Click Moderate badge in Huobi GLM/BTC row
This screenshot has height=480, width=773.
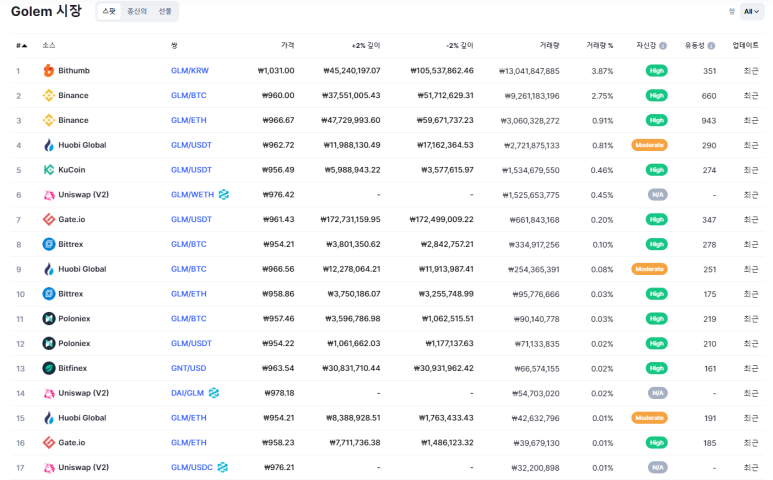[649, 269]
